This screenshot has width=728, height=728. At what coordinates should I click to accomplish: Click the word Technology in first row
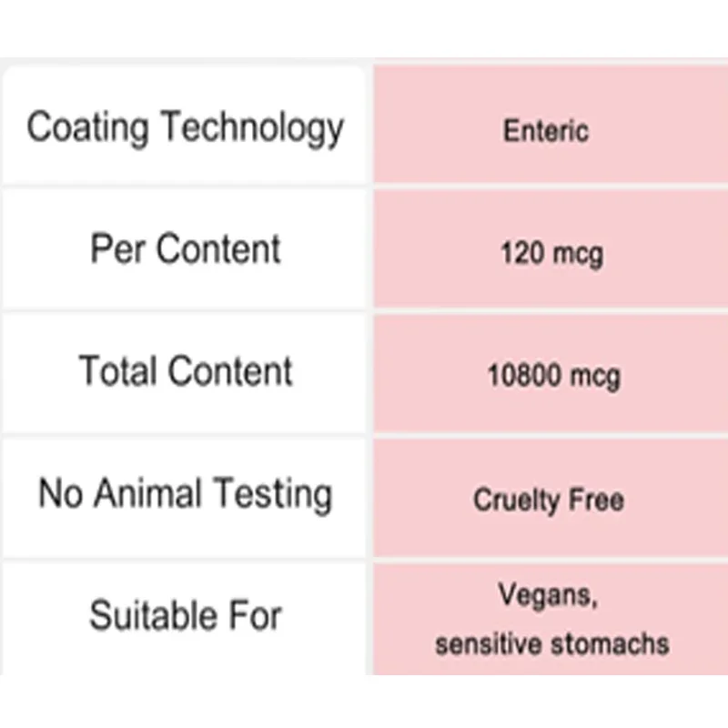point(252,128)
